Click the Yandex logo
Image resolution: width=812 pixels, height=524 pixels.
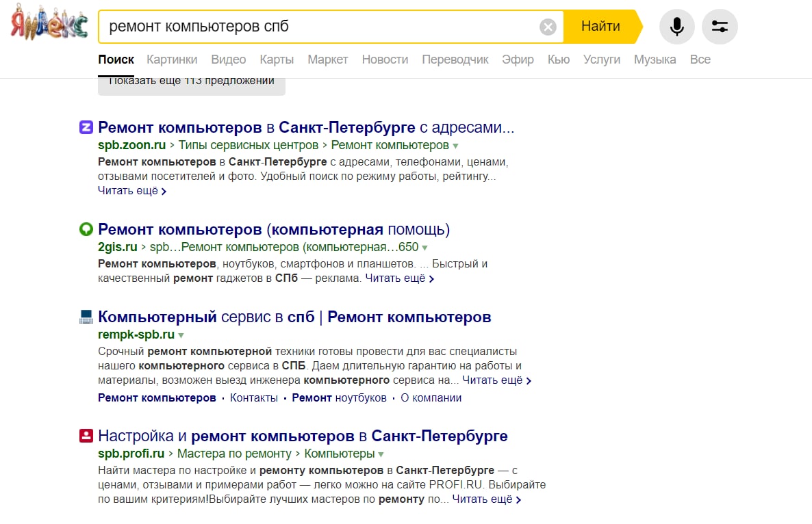click(49, 23)
